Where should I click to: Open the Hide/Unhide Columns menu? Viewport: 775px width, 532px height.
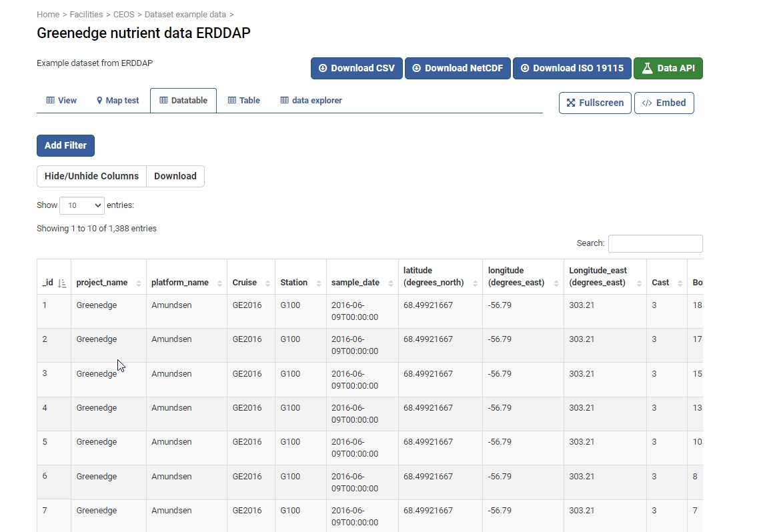tap(91, 177)
